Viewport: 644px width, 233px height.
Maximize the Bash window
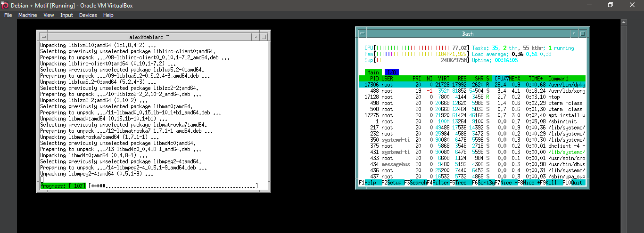pyautogui.click(x=583, y=34)
